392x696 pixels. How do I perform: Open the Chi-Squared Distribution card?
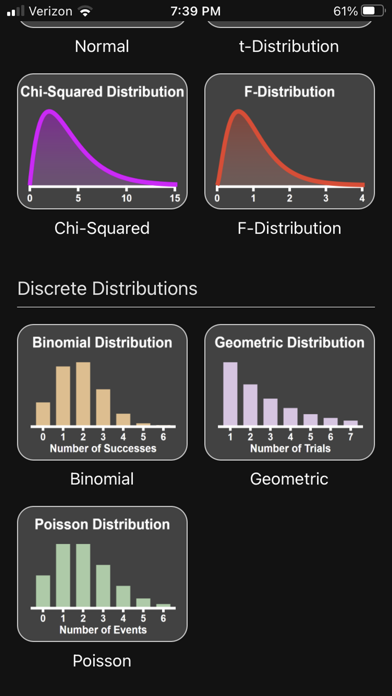click(x=102, y=141)
